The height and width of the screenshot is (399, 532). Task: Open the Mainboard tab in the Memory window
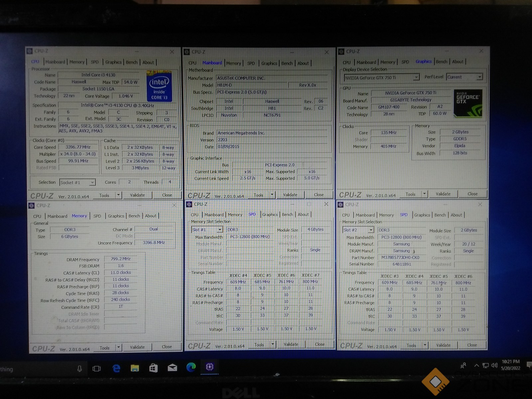[57, 216]
